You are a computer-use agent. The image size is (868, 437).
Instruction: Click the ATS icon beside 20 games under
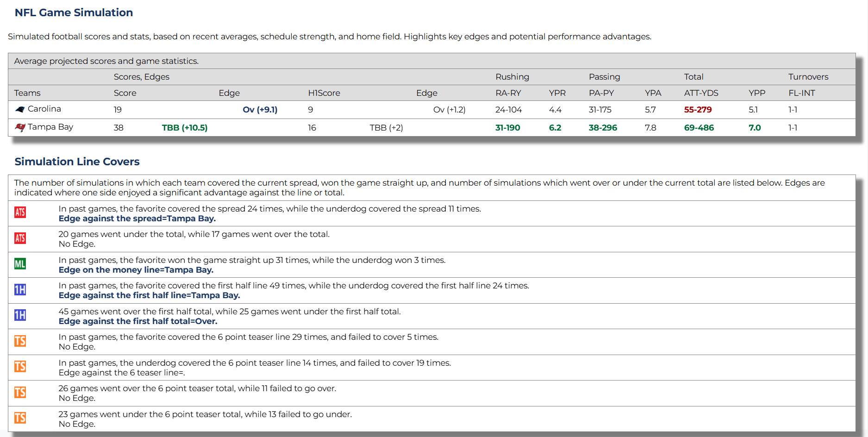(x=20, y=238)
